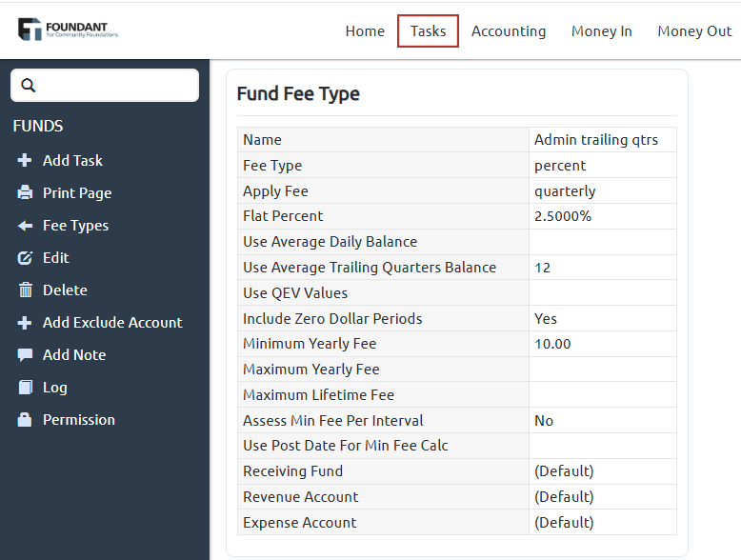Click the search magnifier icon
This screenshot has width=741, height=560.
[29, 85]
